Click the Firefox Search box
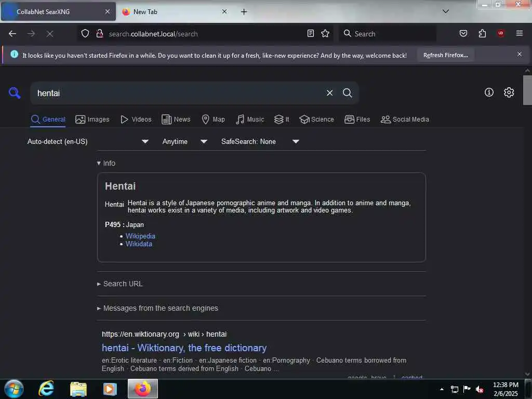This screenshot has width=532, height=399. point(388,34)
